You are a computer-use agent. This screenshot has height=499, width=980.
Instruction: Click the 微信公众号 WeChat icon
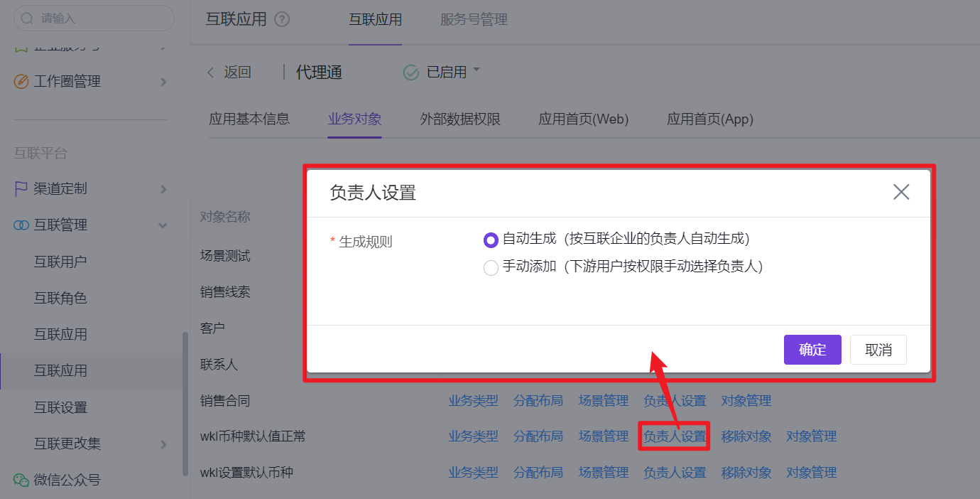click(21, 480)
